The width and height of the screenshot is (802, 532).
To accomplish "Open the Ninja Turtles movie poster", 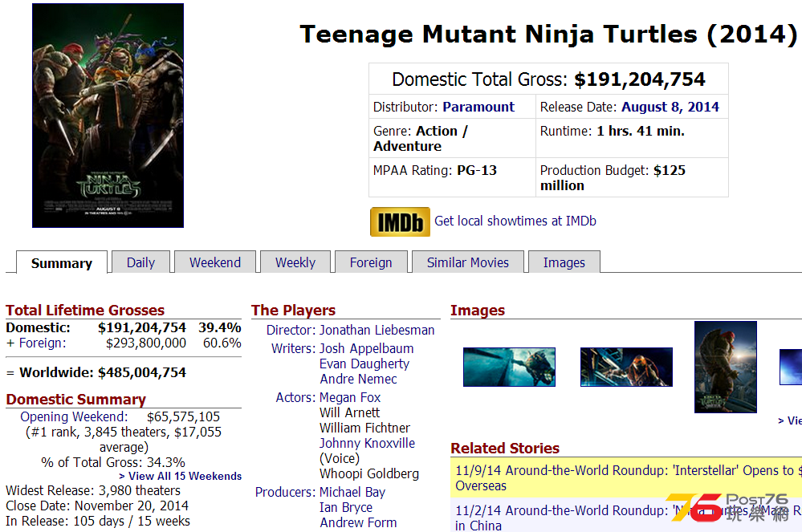I will pyautogui.click(x=108, y=116).
